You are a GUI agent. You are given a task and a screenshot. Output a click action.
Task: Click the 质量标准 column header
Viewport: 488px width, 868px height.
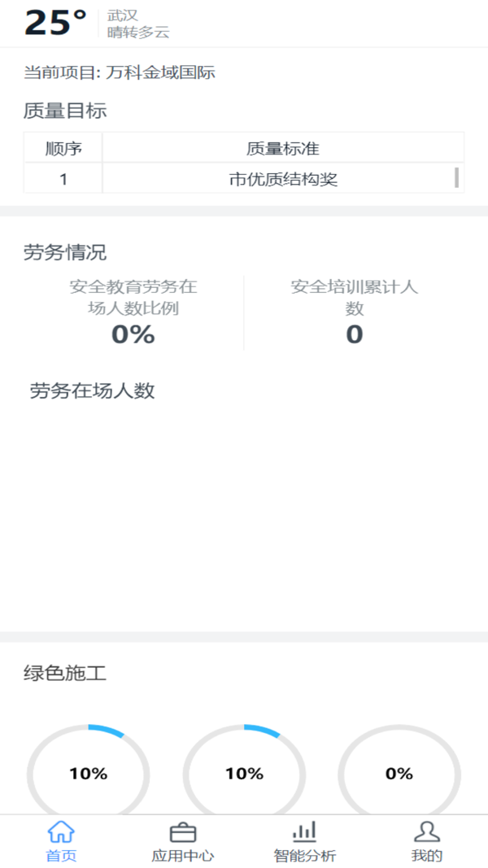point(282,148)
